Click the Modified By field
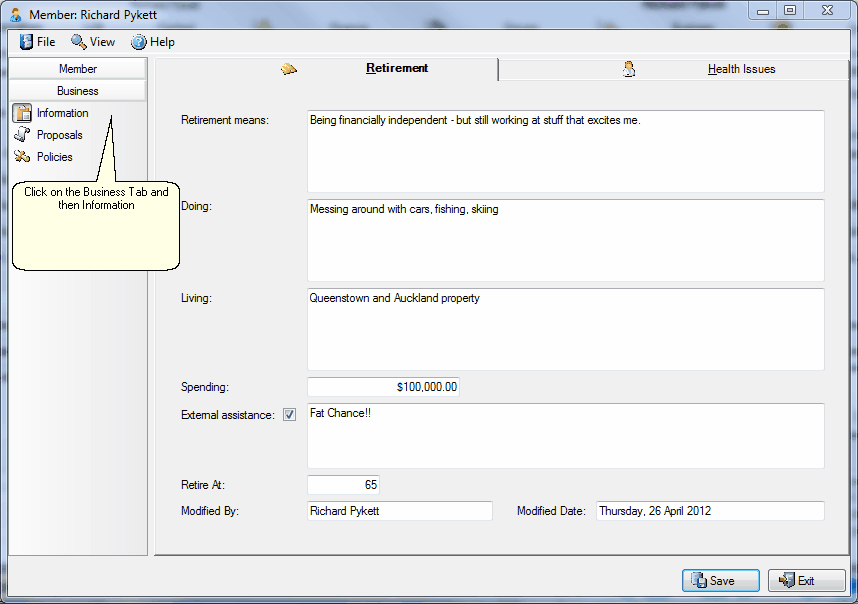 400,511
